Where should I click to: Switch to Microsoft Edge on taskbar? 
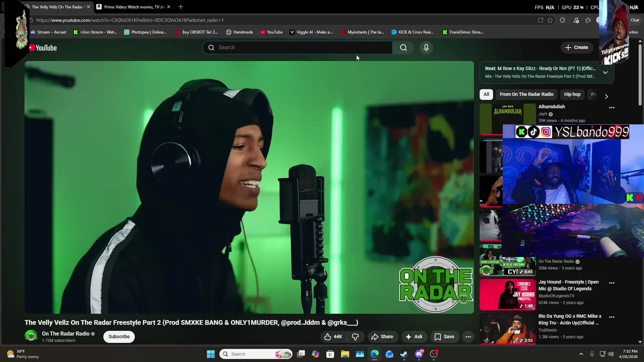(x=375, y=354)
